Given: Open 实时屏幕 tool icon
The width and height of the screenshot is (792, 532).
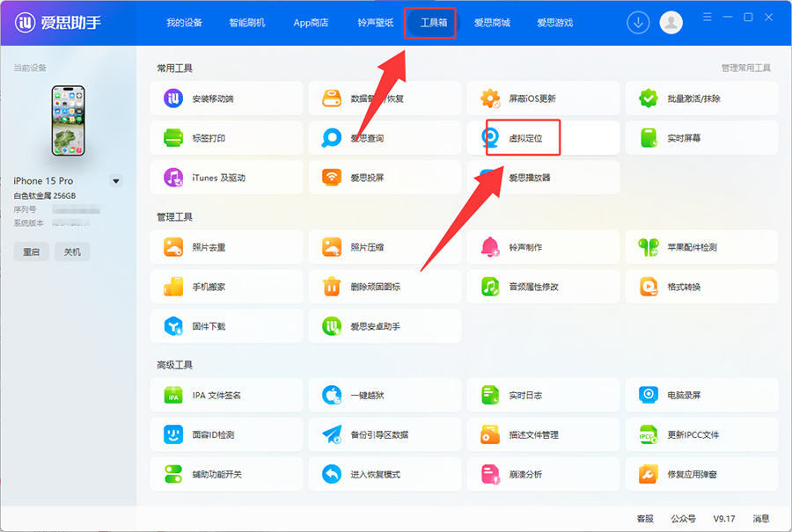Looking at the screenshot, I should coord(648,138).
